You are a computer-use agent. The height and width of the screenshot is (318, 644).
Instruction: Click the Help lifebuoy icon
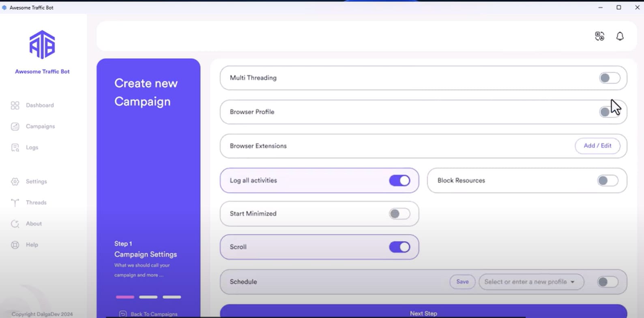coord(15,245)
